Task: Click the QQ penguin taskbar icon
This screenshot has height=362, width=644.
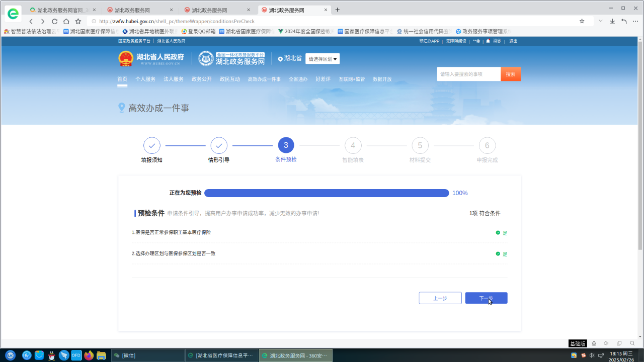Action: click(x=52, y=355)
